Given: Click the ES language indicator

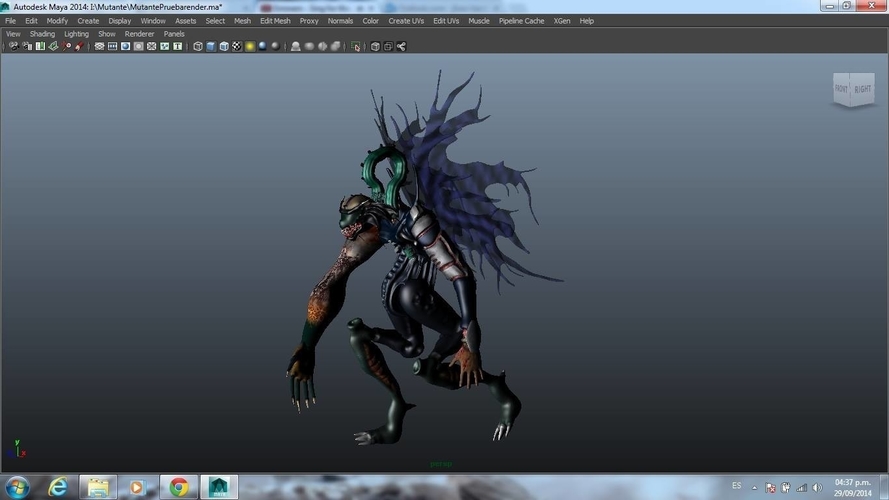Looking at the screenshot, I should click(736, 486).
